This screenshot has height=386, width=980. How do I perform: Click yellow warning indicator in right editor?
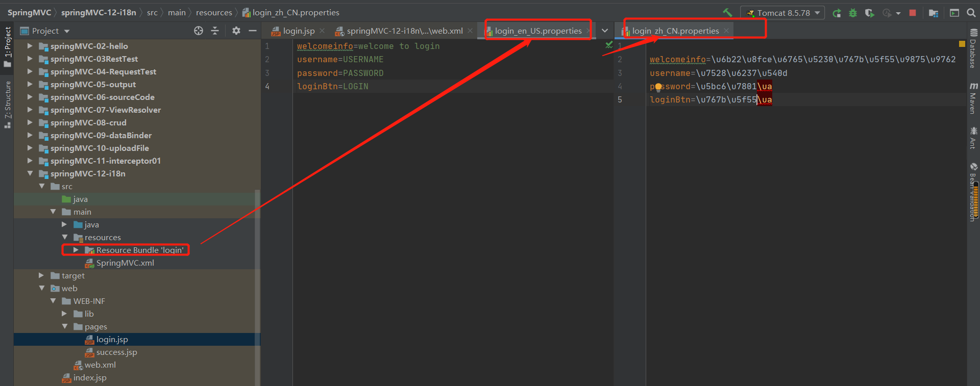tap(962, 44)
